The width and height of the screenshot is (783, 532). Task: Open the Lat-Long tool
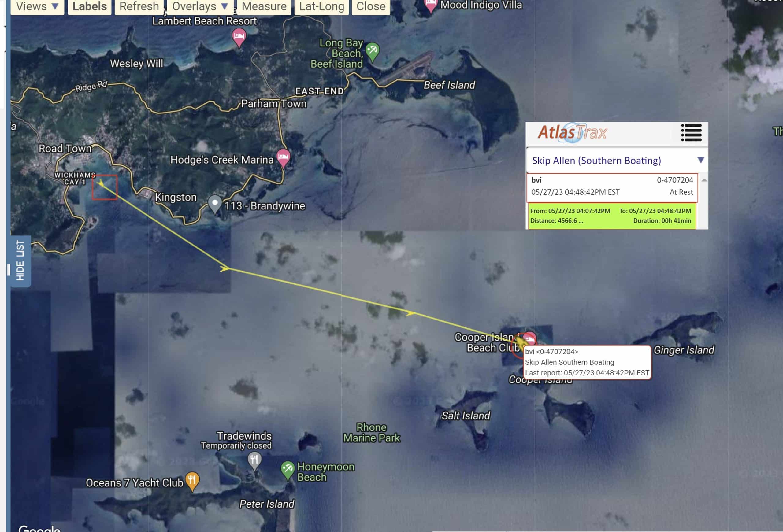tap(321, 6)
